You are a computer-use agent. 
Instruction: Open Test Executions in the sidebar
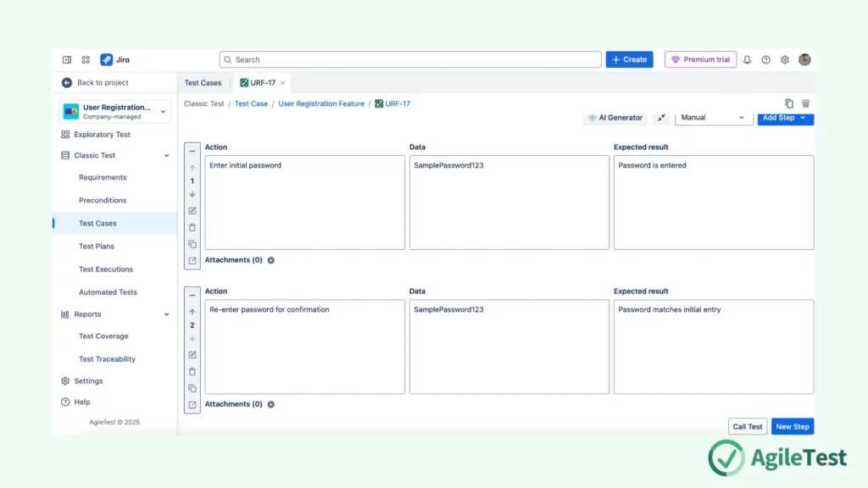pyautogui.click(x=106, y=269)
